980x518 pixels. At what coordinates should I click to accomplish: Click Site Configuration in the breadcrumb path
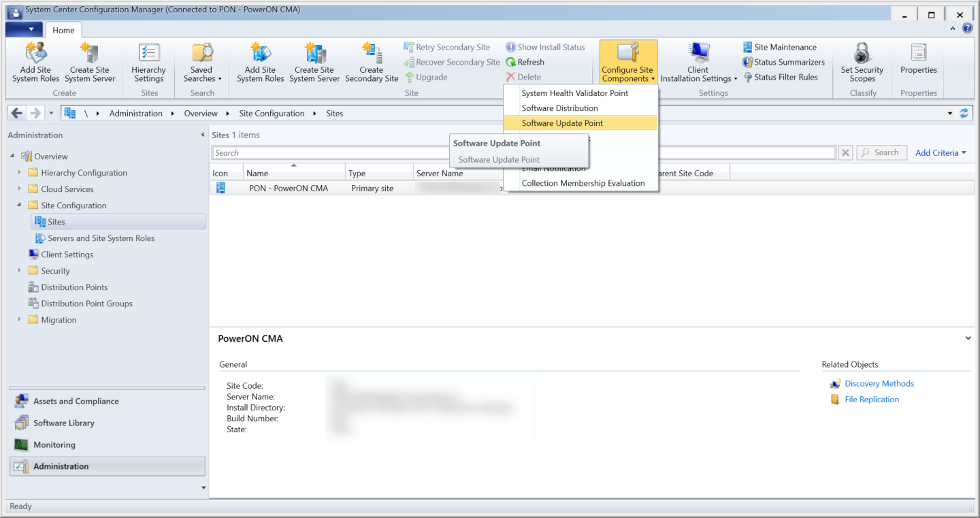272,114
